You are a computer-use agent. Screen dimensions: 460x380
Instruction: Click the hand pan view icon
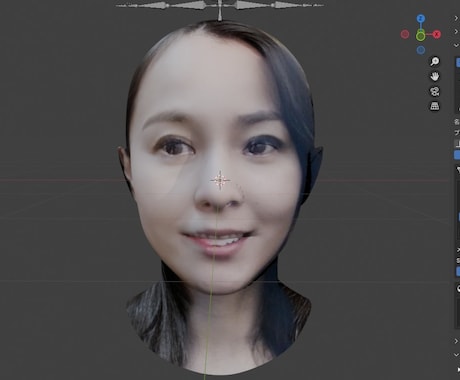point(435,76)
